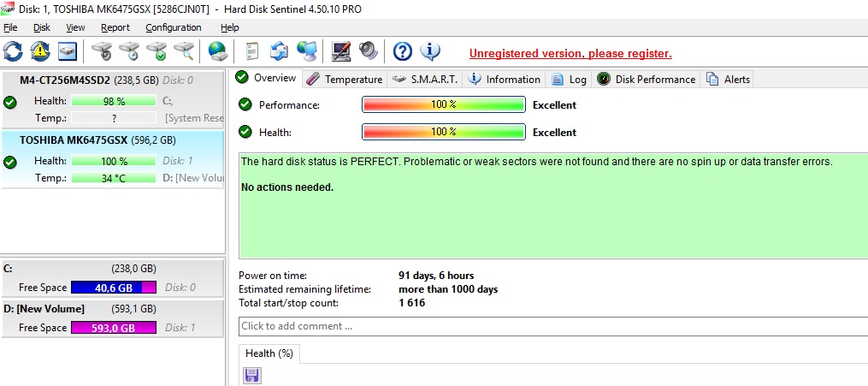The image size is (868, 386).
Task: Click the Health 100 % gradient bar on Overview
Action: pyautogui.click(x=444, y=132)
